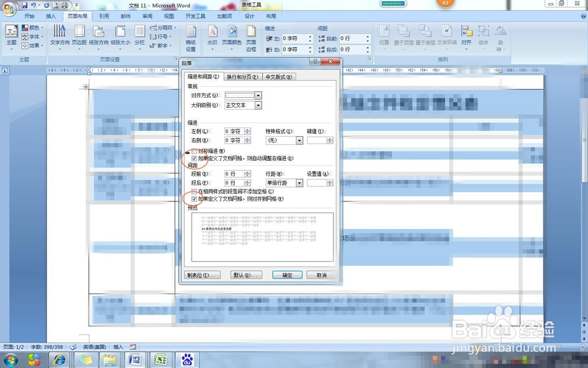
Task: Expand the 特殊格式 dropdown
Action: [x=298, y=140]
